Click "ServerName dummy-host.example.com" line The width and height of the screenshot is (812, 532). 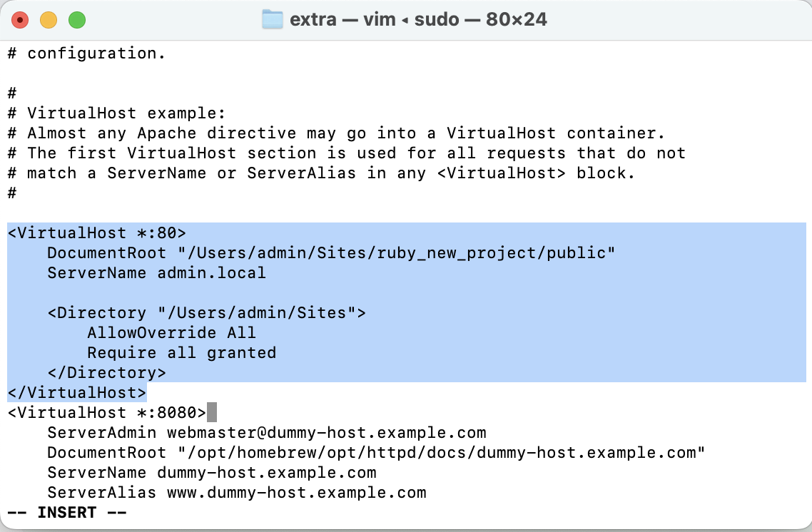coord(211,473)
